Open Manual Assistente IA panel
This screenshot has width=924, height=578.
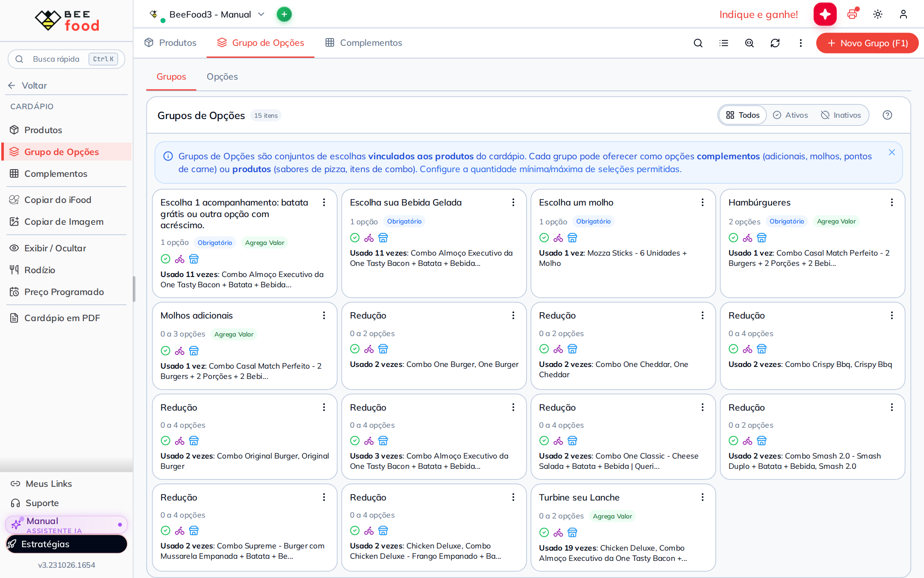click(x=67, y=525)
